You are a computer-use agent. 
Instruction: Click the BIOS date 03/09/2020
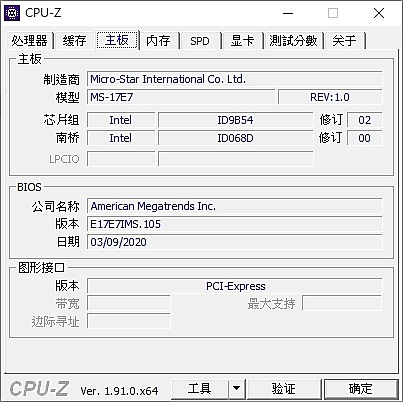coord(235,242)
